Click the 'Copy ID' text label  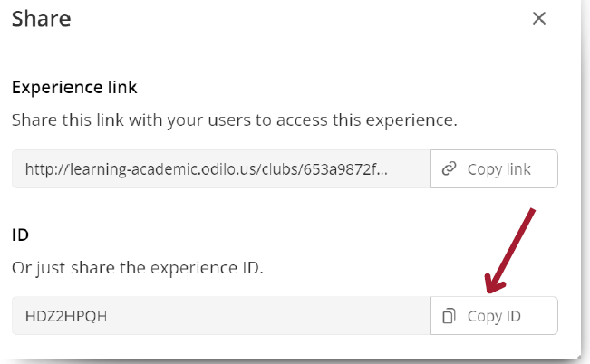pyautogui.click(x=494, y=316)
